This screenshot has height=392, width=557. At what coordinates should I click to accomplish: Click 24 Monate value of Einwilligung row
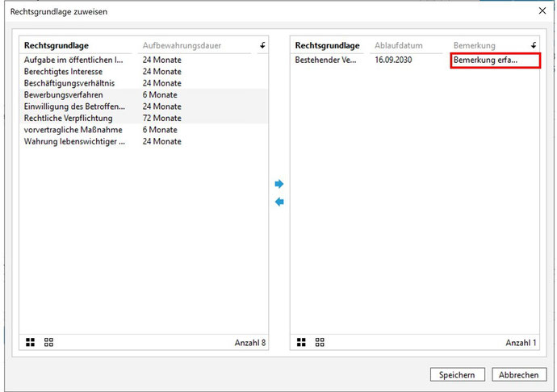click(162, 106)
